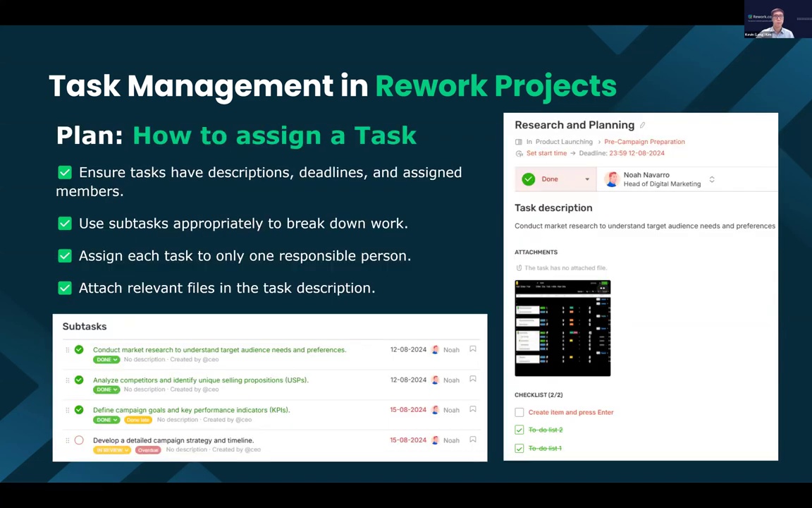Open Define campaign goals and KPIs subtask
812x508 pixels.
click(192, 410)
